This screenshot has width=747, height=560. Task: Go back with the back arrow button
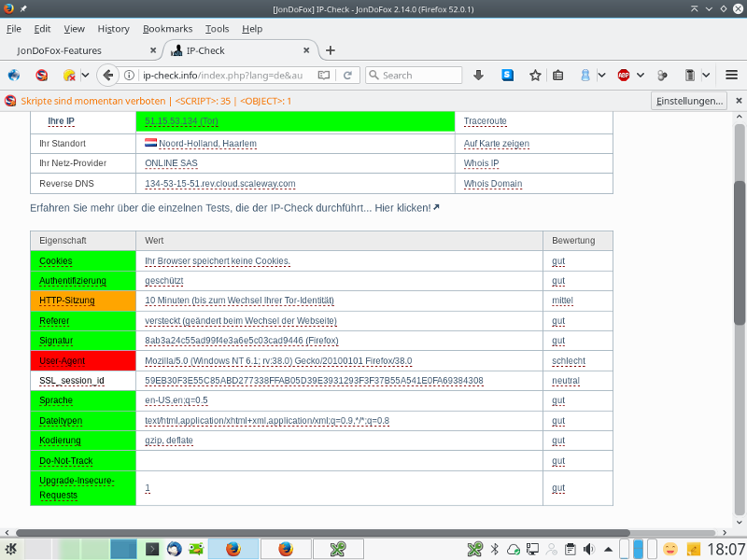click(x=107, y=76)
